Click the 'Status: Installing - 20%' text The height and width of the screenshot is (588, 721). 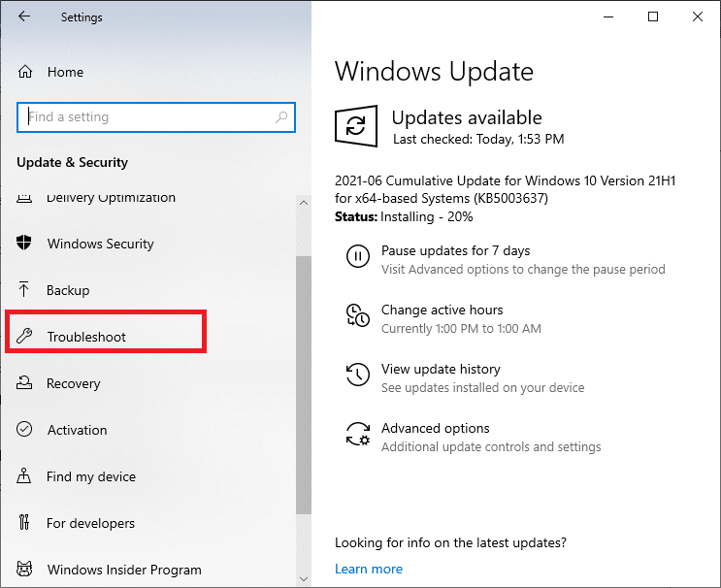tap(404, 216)
